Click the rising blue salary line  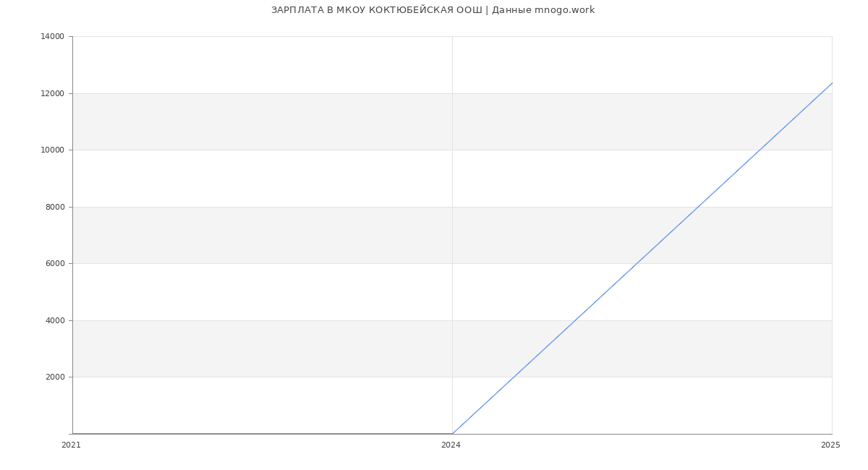642,258
